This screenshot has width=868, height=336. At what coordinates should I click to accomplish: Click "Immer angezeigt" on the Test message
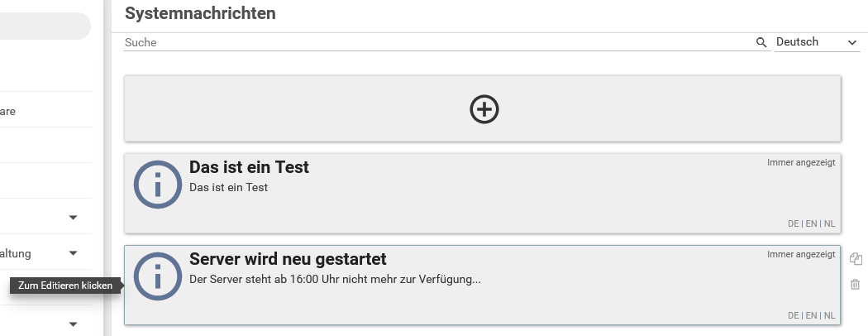(800, 162)
